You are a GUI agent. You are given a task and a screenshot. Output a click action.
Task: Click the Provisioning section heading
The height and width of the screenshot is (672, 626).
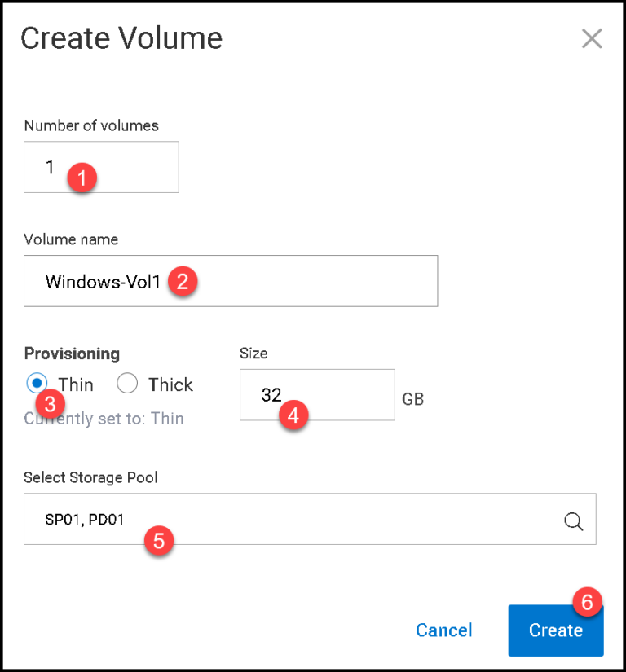72,354
